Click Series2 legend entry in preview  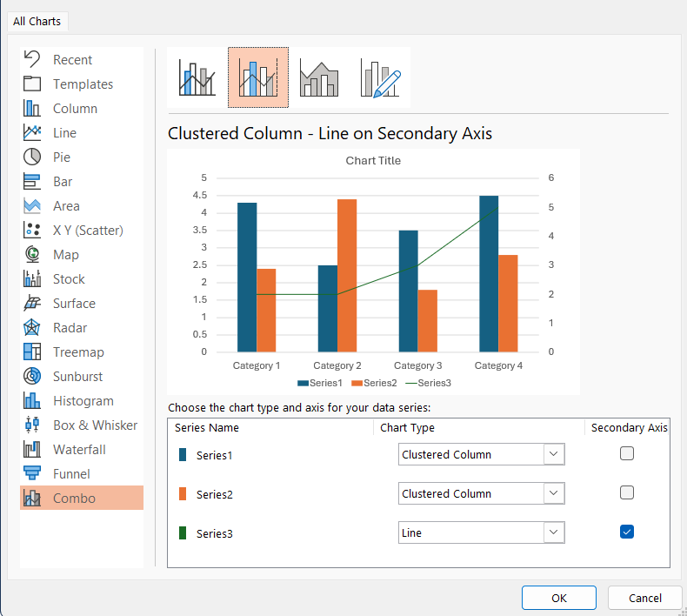pos(374,383)
